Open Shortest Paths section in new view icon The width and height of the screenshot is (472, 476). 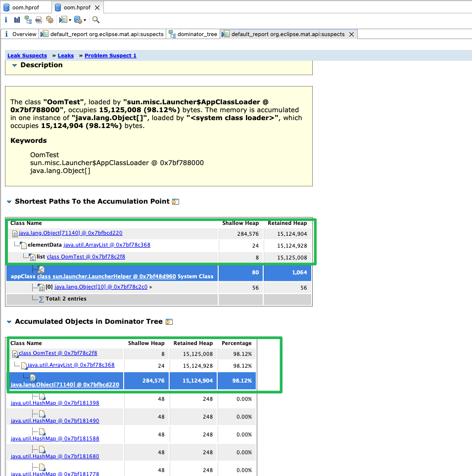coord(175,202)
